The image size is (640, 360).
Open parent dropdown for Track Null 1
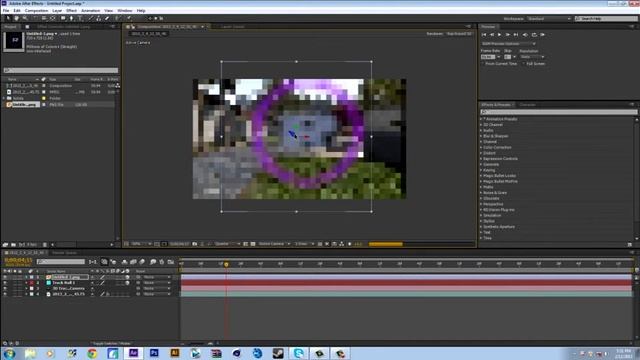[x=157, y=283]
